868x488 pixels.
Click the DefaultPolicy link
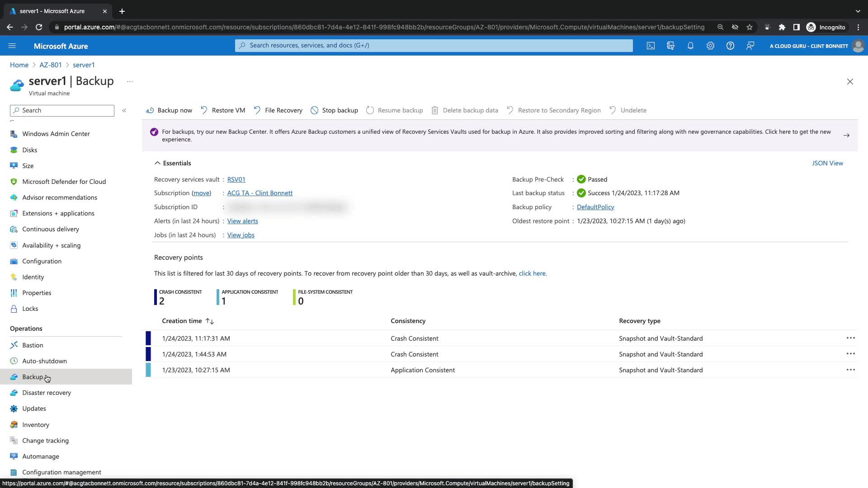point(595,207)
